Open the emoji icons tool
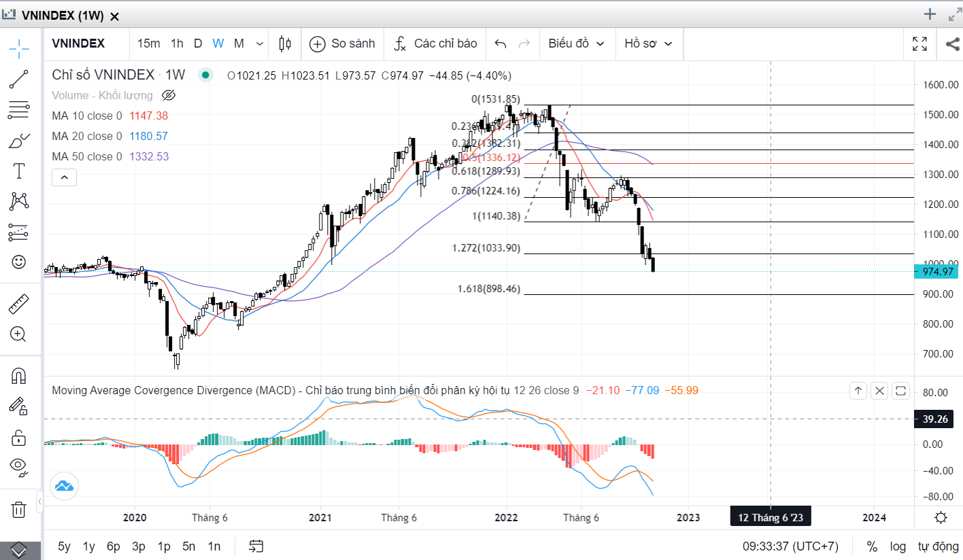This screenshot has width=963, height=560. pos(19,262)
